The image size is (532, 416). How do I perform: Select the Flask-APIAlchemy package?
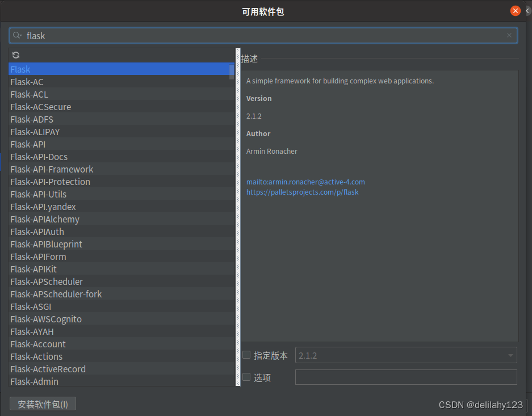point(122,219)
